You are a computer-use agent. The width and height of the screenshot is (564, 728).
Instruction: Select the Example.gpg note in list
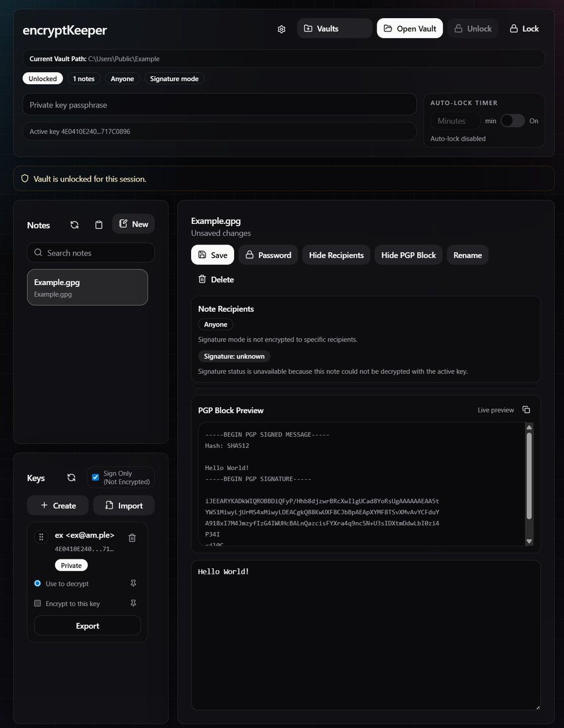87,288
